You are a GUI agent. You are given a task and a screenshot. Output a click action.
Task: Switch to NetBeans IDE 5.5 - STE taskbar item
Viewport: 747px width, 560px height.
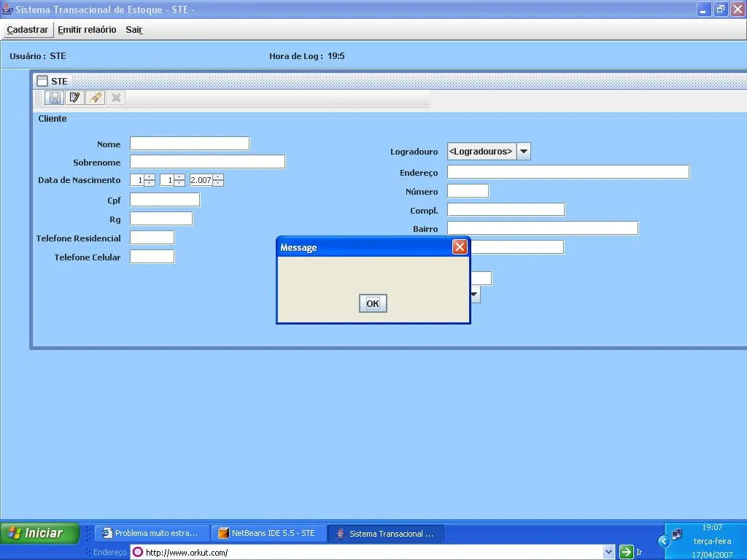click(268, 533)
